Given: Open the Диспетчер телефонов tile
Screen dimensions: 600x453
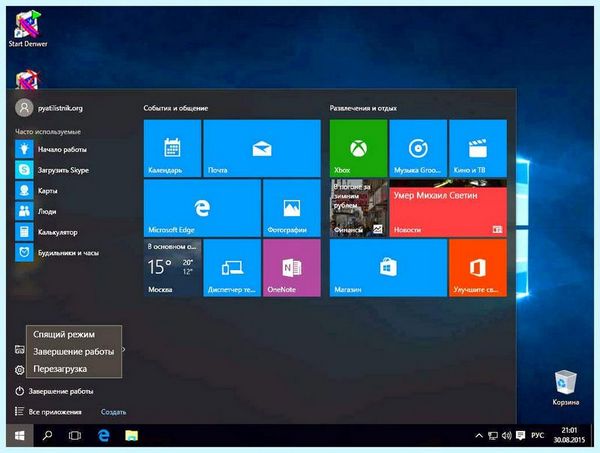Looking at the screenshot, I should pos(232,268).
